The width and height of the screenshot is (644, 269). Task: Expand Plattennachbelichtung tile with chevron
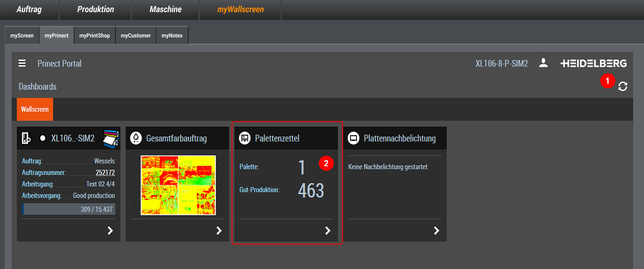tap(436, 231)
